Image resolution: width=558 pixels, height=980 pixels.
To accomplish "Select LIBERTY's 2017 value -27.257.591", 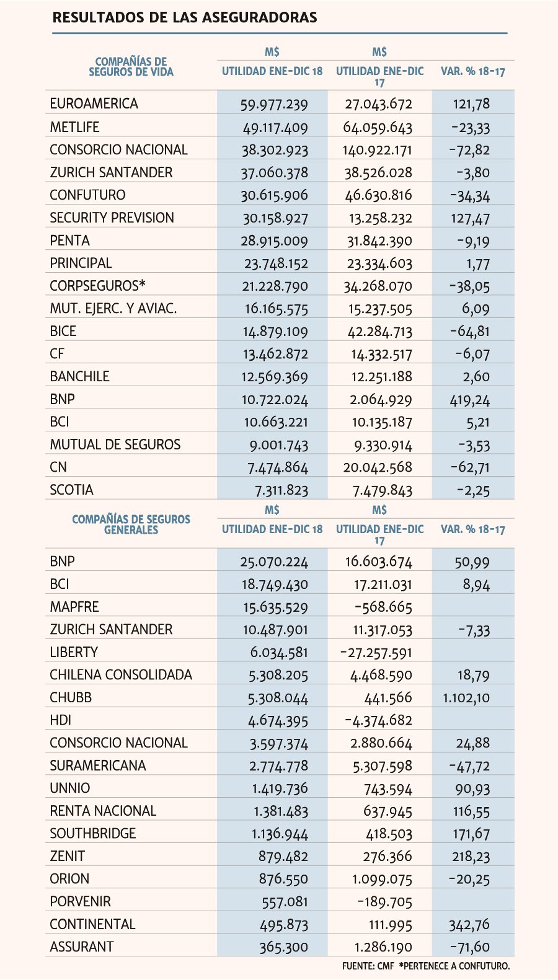I will click(376, 653).
